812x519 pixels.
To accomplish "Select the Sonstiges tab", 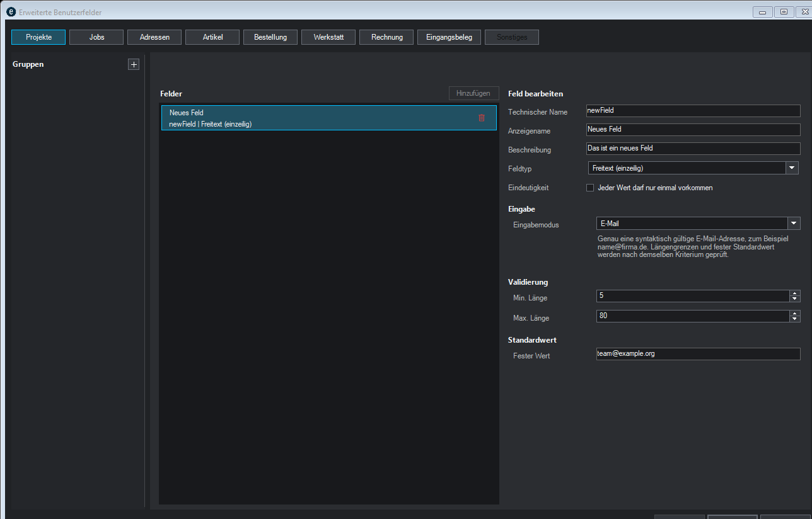I will (512, 37).
